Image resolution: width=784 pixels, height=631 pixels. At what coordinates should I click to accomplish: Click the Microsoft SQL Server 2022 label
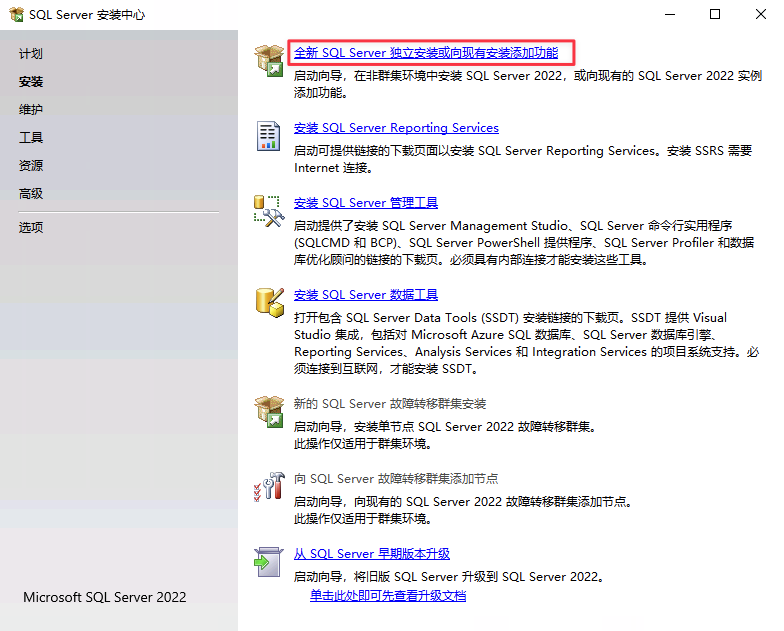[104, 597]
